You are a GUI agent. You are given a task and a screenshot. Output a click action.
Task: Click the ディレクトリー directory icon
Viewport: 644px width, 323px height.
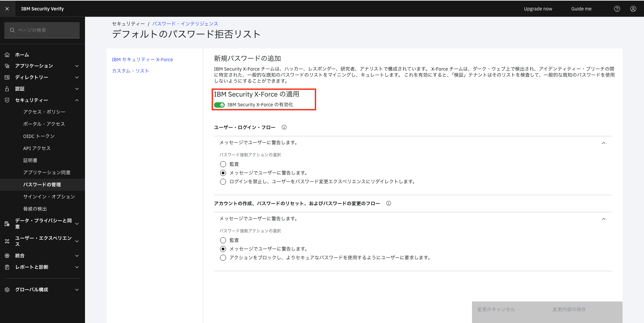pos(7,77)
